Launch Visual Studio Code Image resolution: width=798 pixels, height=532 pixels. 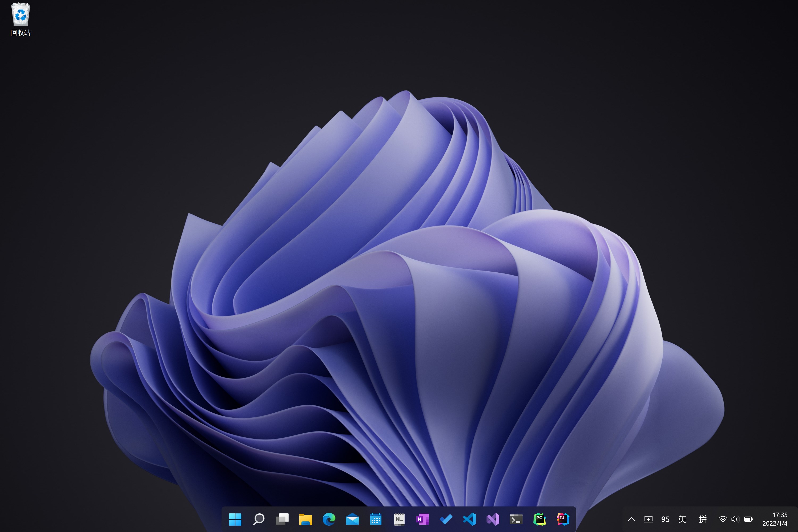pos(469,519)
